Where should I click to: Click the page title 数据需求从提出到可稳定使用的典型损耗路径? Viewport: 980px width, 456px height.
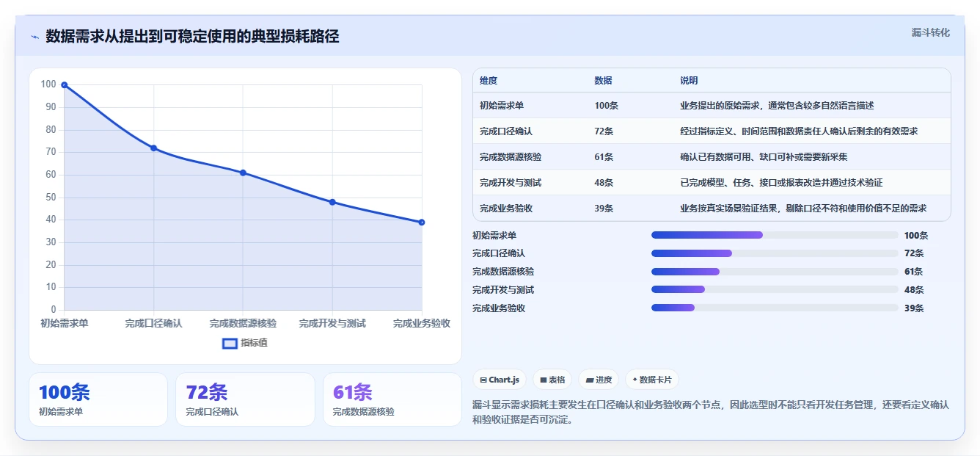coord(192,37)
